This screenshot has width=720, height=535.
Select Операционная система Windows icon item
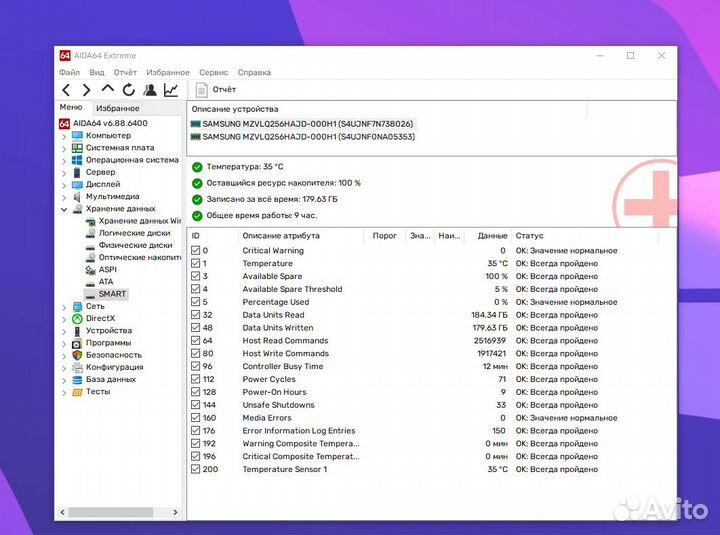[x=125, y=160]
